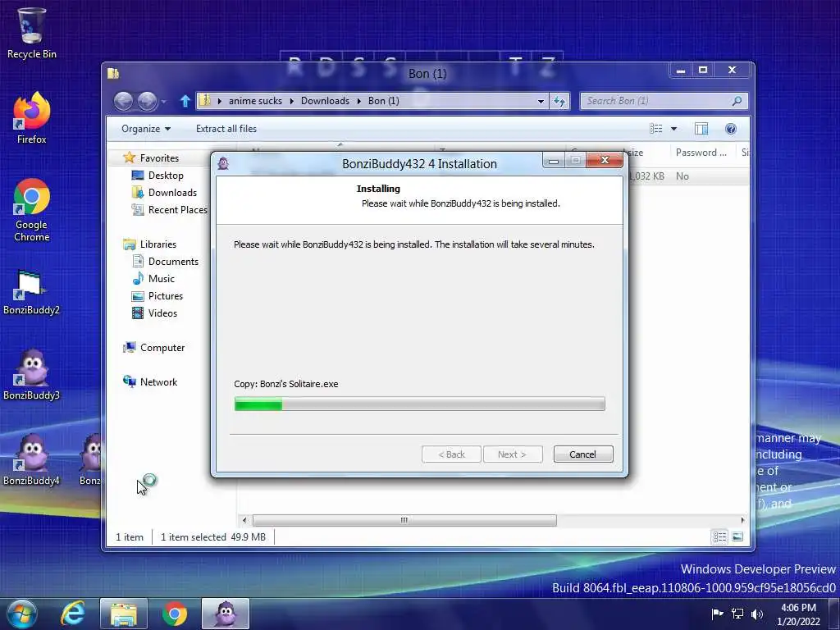Click the Bonzi icon in installer title bar

point(223,163)
